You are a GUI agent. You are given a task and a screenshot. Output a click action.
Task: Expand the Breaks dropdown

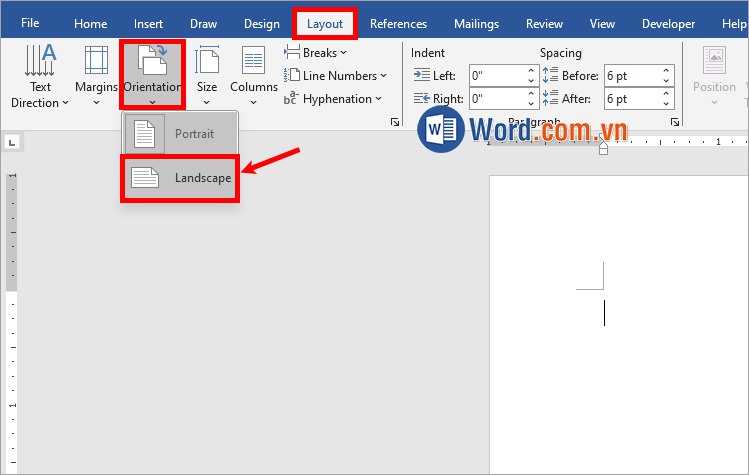pyautogui.click(x=316, y=52)
